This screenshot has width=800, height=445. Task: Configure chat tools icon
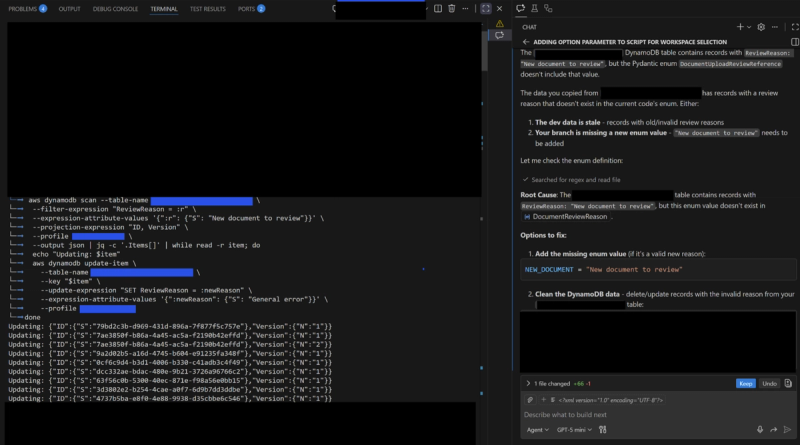pos(603,430)
